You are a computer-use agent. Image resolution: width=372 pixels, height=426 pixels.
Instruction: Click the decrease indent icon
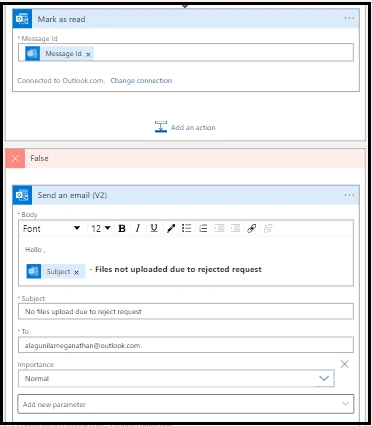[219, 228]
